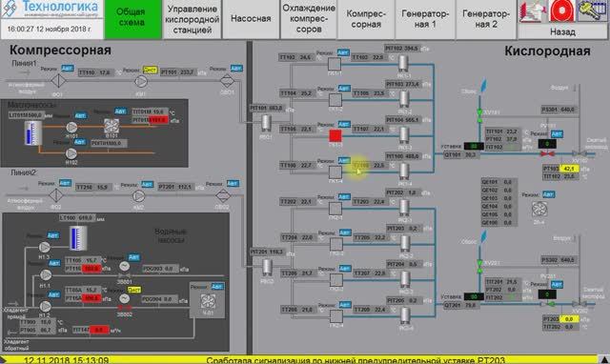
Task: Click the XV182 outlet valve
Action: (579, 153)
